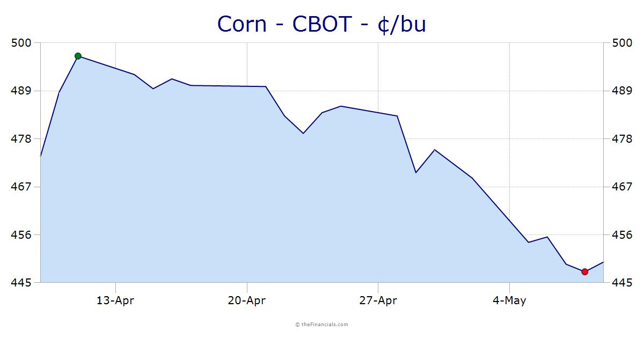
Task: Click the left axis 478 label
Action: pos(22,139)
